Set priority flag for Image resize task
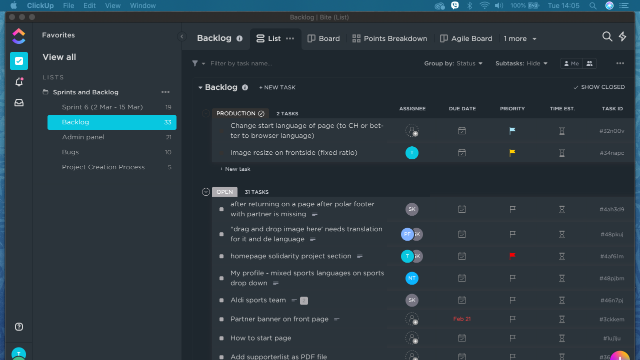Viewport: 640px width, 360px height. [512, 153]
